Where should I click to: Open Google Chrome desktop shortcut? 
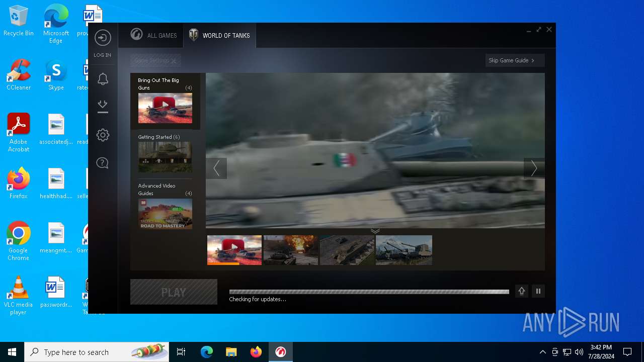click(19, 241)
